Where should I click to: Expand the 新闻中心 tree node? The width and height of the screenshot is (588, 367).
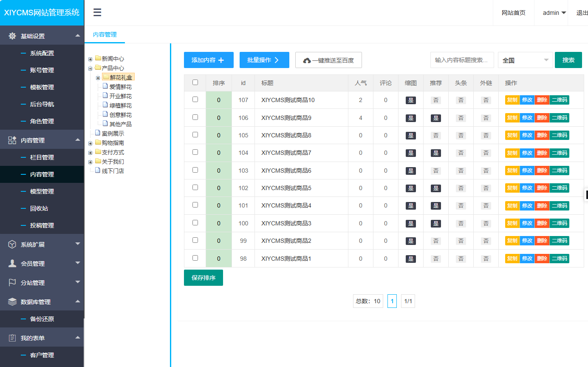90,59
